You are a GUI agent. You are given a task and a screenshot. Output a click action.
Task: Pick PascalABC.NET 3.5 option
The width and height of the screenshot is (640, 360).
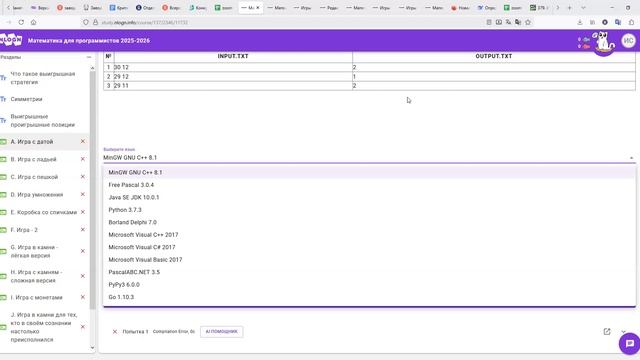tap(369, 272)
